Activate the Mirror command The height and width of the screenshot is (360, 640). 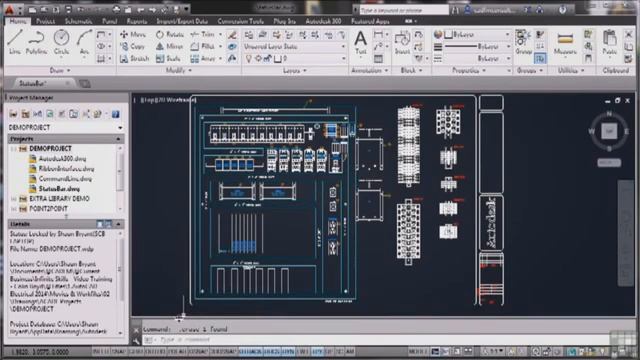click(170, 47)
